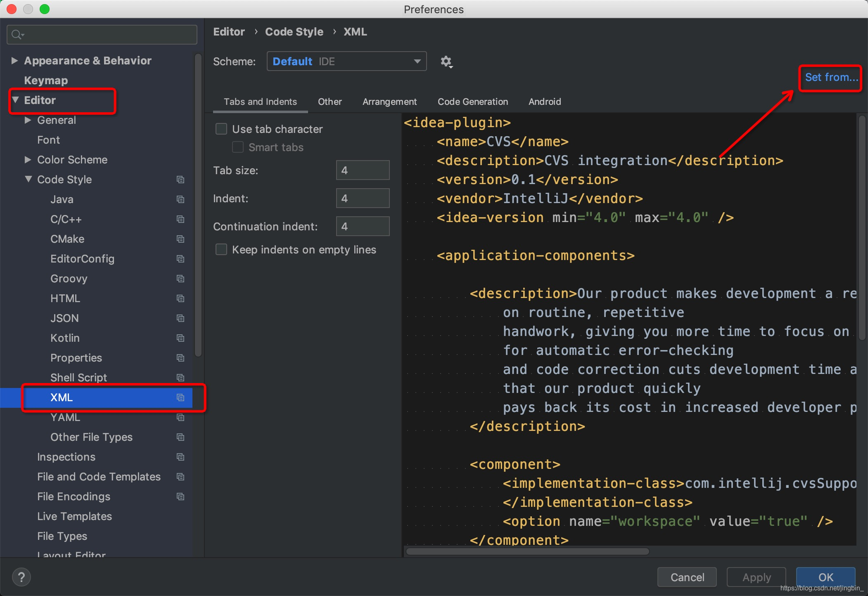Click project-level icon beside Inspections
868x596 pixels.
coord(180,457)
